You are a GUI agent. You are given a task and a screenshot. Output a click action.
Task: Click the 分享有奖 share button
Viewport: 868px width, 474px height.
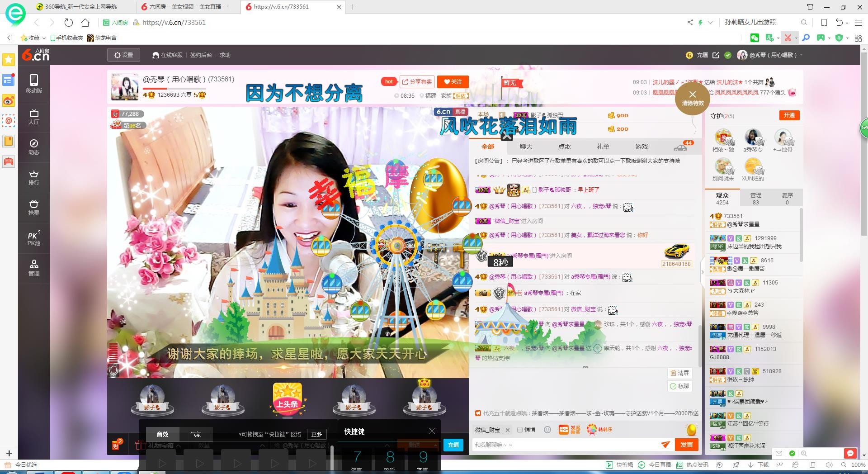tap(417, 82)
